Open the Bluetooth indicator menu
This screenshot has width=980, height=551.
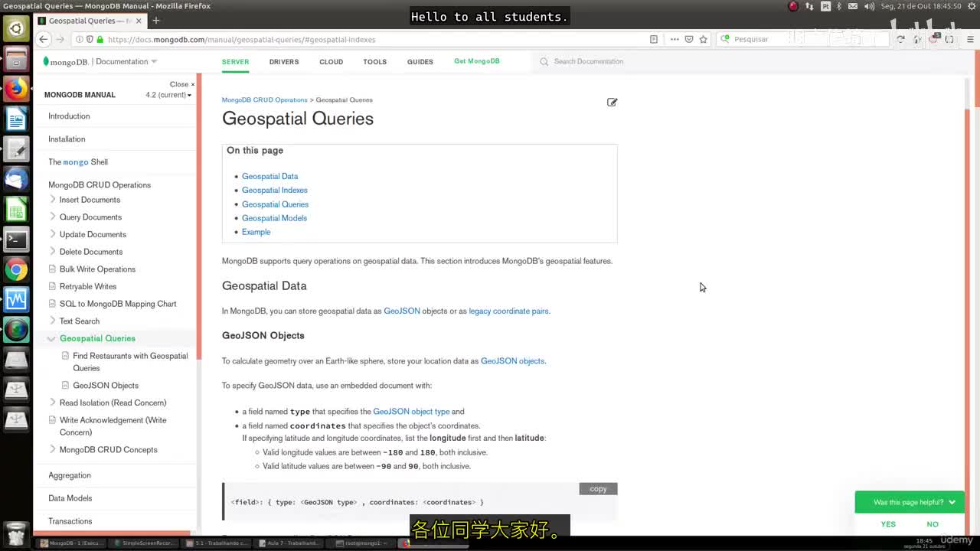[839, 6]
